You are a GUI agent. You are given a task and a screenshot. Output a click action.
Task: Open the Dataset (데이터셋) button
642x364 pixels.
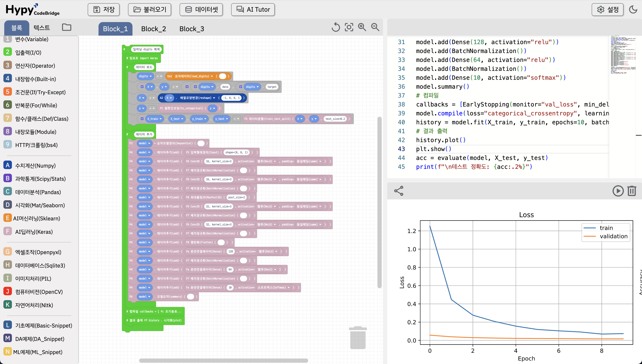click(201, 10)
